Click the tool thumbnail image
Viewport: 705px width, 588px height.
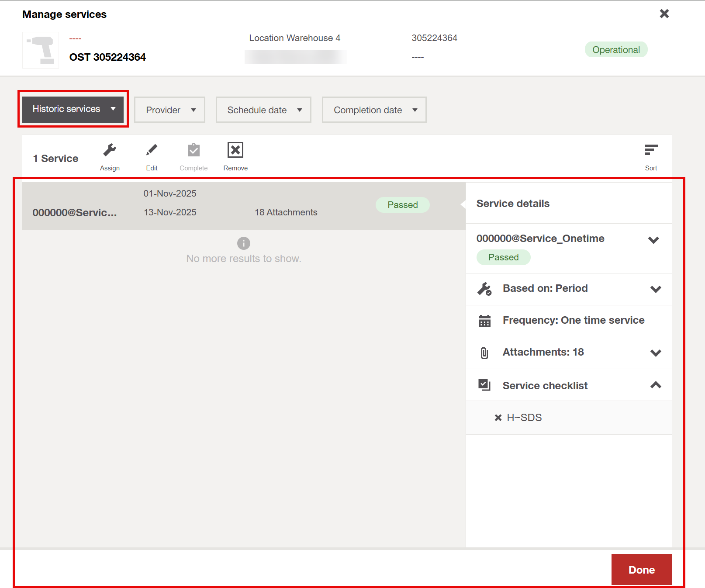(x=41, y=50)
